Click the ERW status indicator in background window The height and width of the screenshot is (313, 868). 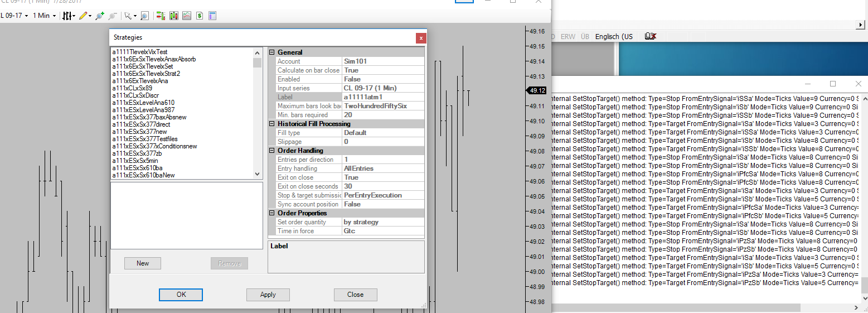(x=568, y=36)
